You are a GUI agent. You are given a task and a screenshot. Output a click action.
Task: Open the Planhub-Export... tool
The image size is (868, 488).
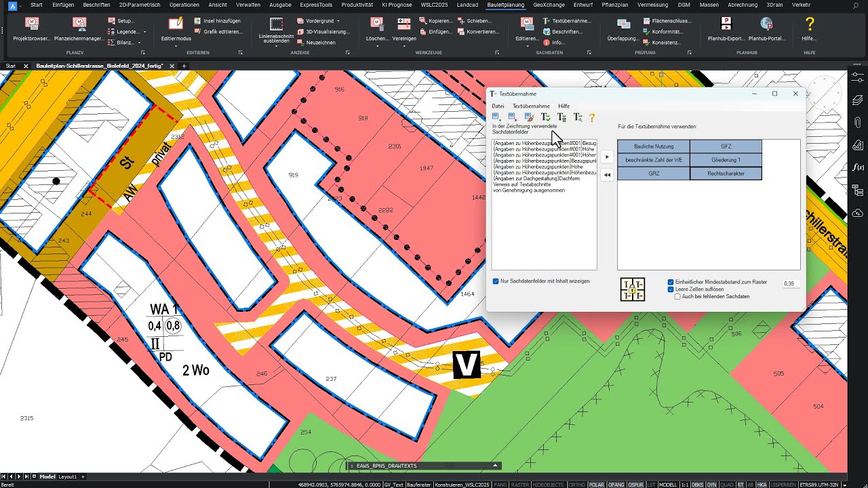(726, 29)
